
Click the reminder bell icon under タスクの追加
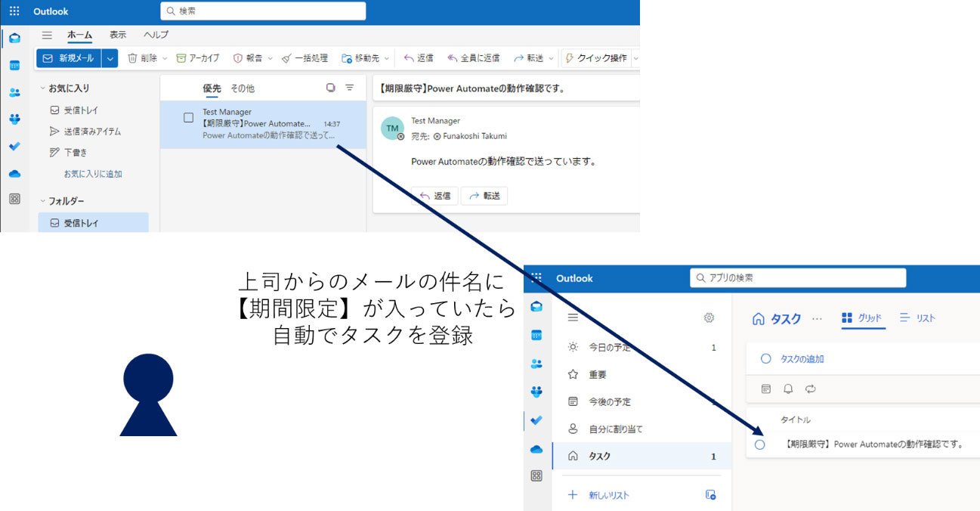coord(788,389)
